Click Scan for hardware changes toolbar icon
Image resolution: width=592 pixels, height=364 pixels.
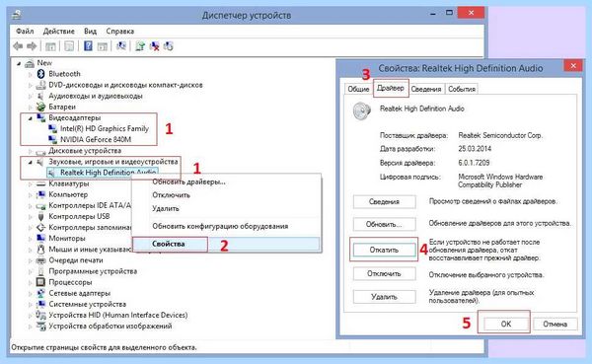tap(121, 46)
